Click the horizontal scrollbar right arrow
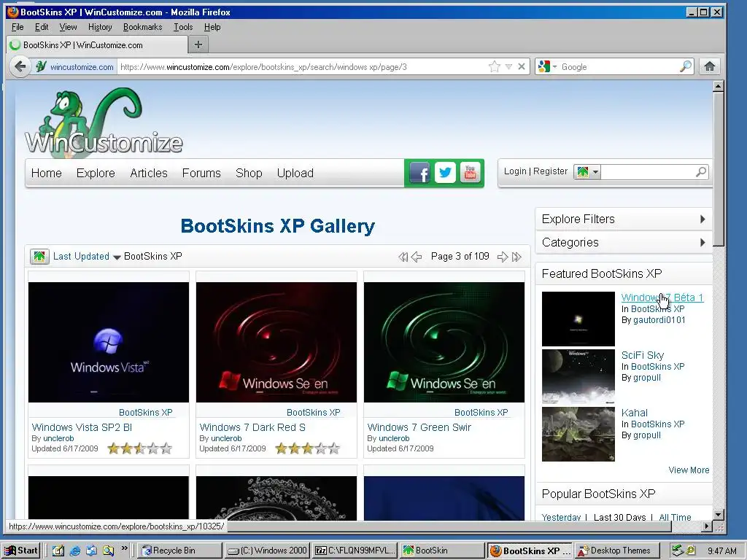Image resolution: width=747 pixels, height=560 pixels. (x=707, y=526)
